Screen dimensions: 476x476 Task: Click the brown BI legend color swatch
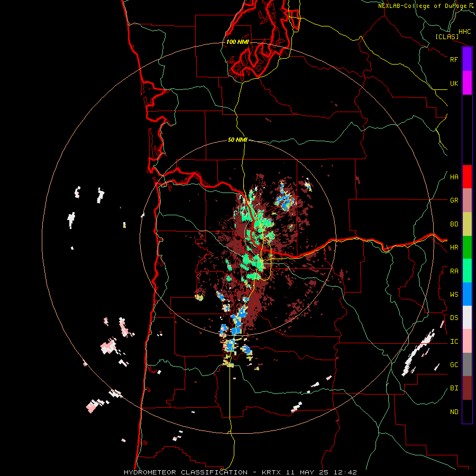coord(467,388)
